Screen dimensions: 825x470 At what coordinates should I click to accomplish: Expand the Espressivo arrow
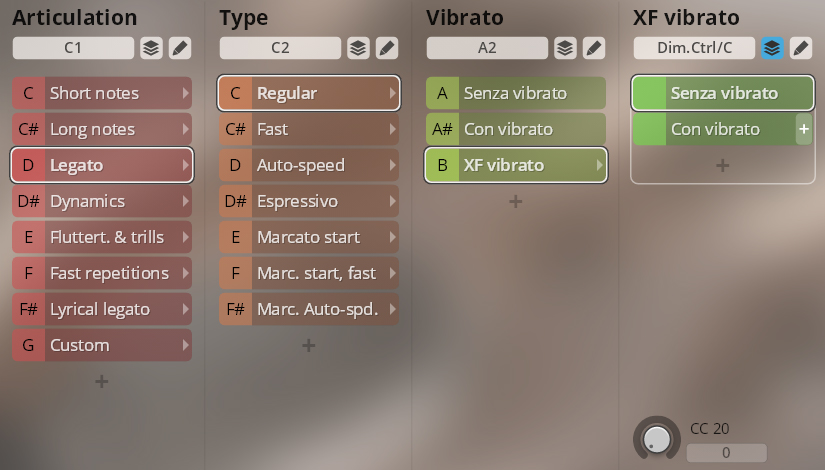392,201
